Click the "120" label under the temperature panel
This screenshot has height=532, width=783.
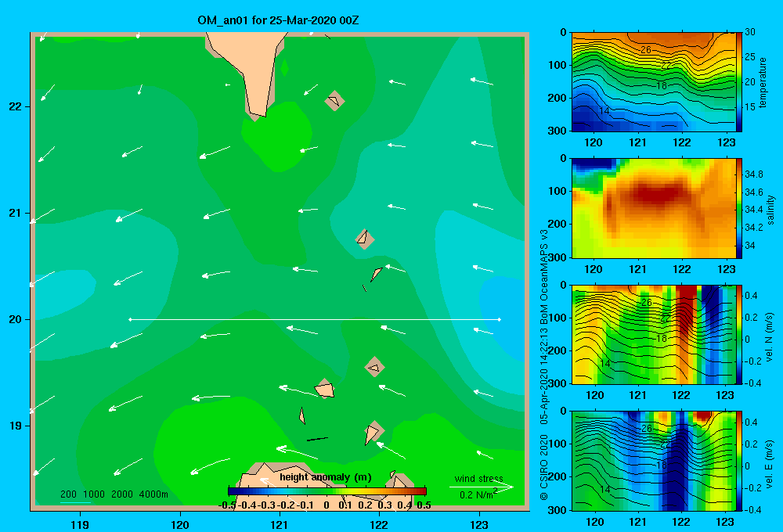pos(594,142)
